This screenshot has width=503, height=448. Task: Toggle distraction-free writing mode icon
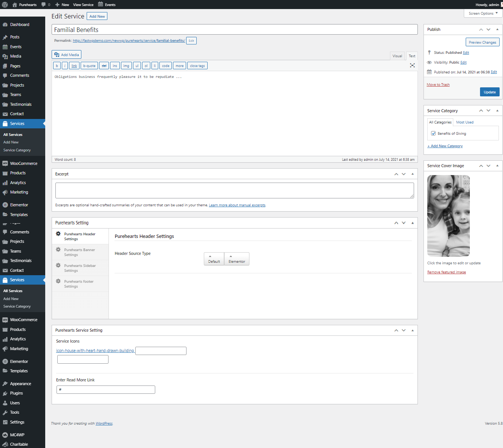click(412, 66)
